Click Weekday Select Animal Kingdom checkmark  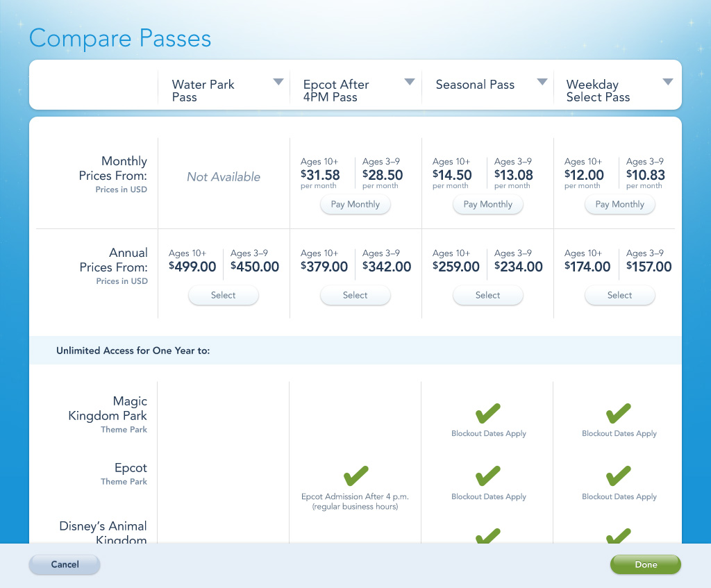point(619,537)
